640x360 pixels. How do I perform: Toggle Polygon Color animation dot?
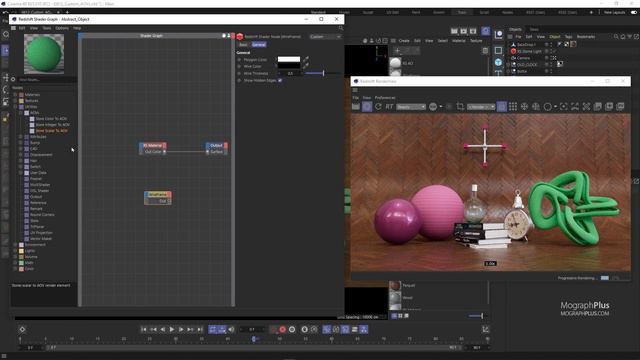[x=239, y=60]
